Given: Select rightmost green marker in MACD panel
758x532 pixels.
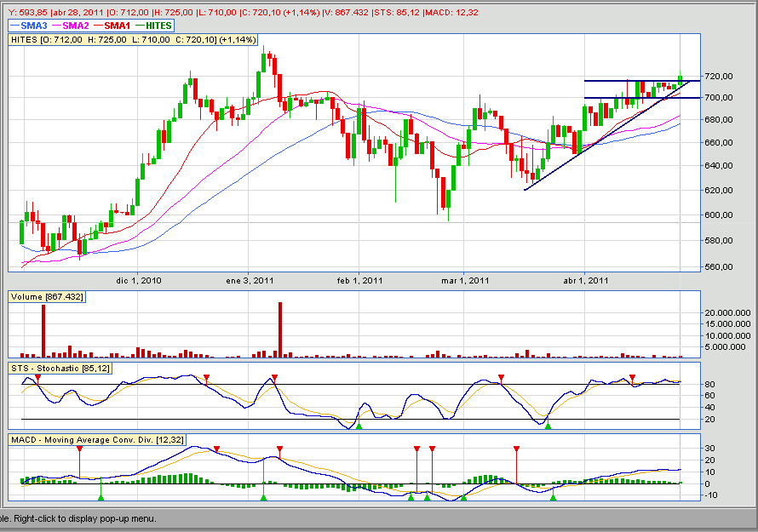Looking at the screenshot, I should click(554, 496).
